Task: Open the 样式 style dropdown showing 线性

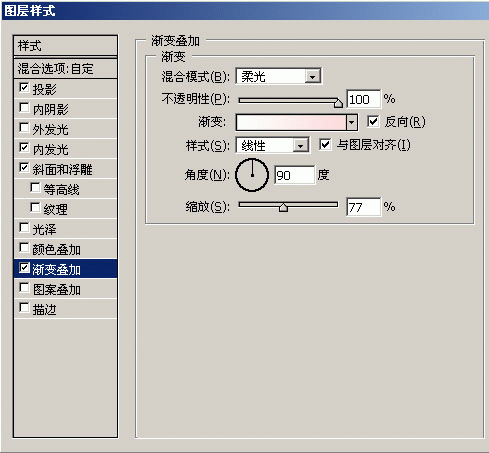Action: 272,145
